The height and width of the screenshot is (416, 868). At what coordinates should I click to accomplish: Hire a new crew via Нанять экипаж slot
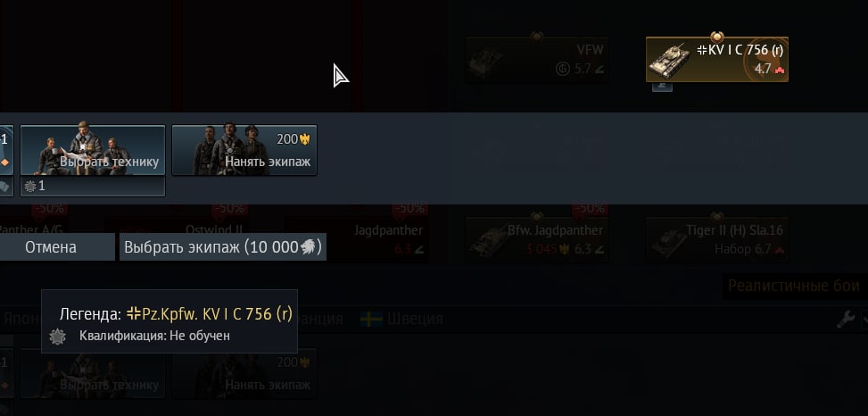pos(244,150)
